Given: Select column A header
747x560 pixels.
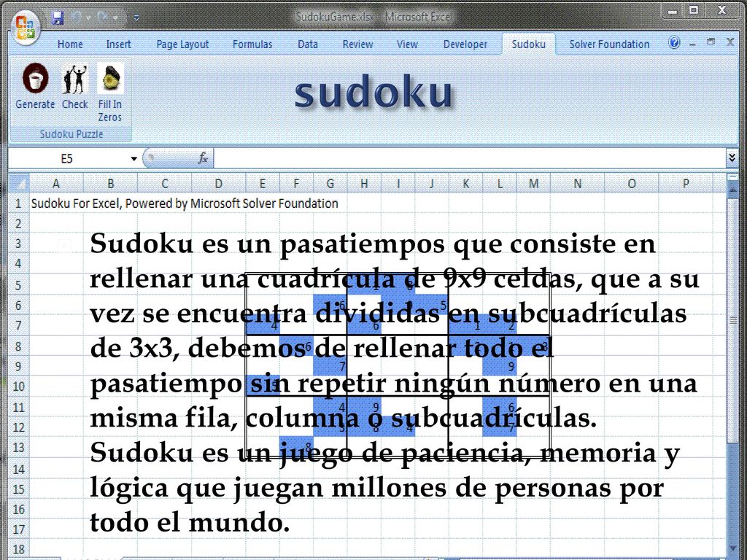Looking at the screenshot, I should point(55,183).
